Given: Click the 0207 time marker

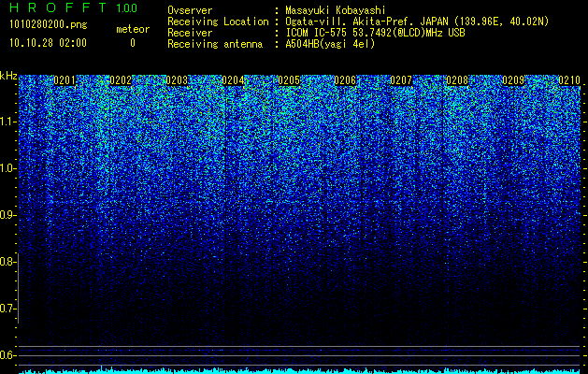Looking at the screenshot, I should 401,80.
